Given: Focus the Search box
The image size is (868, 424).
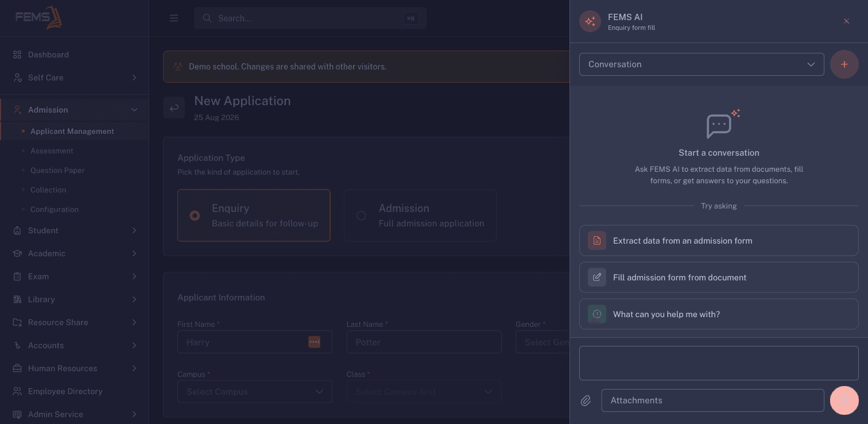Looking at the screenshot, I should coord(310,18).
